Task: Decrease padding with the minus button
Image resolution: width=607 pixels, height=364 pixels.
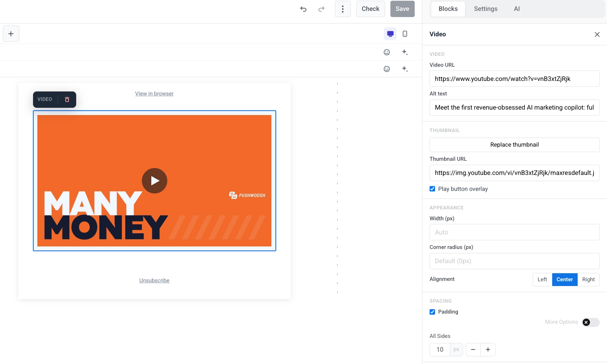Action: [473, 349]
